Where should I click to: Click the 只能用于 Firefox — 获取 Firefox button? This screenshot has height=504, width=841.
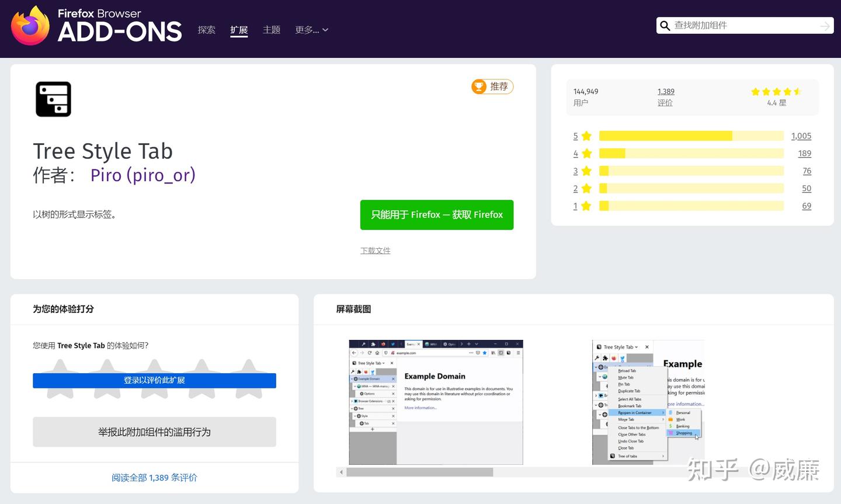click(x=436, y=214)
